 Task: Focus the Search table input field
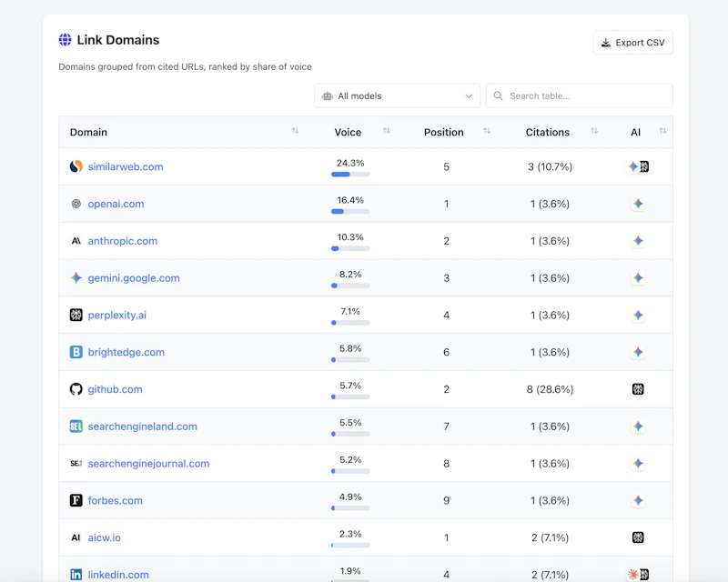click(x=580, y=95)
